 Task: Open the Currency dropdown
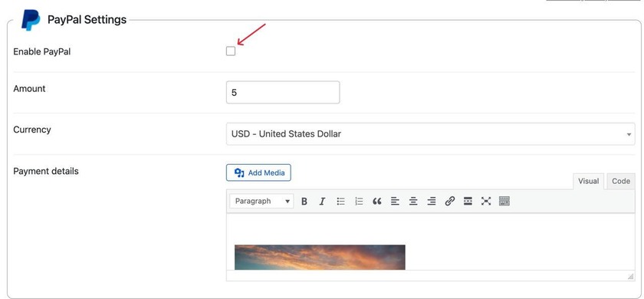[x=430, y=134]
